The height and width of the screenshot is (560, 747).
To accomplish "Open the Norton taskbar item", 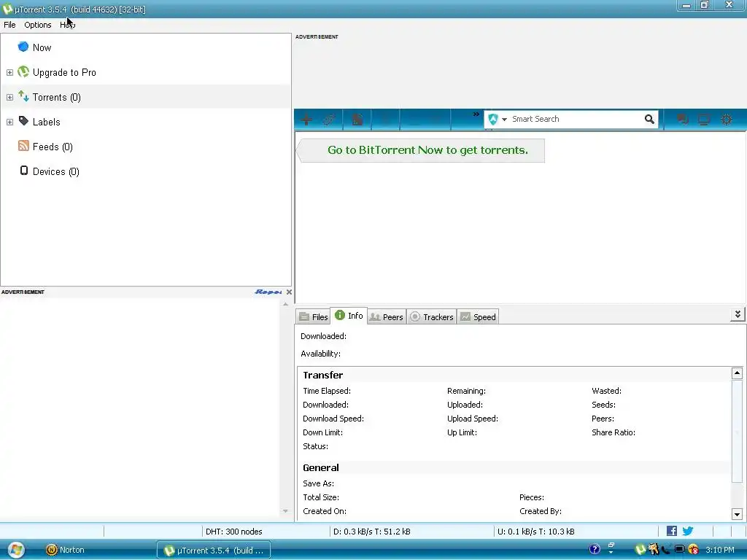I will click(65, 550).
